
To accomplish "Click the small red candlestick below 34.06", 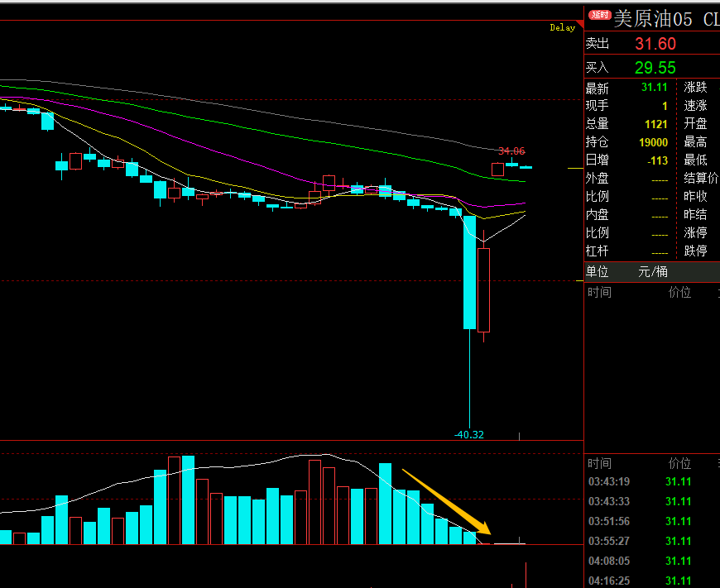I will pyautogui.click(x=497, y=170).
